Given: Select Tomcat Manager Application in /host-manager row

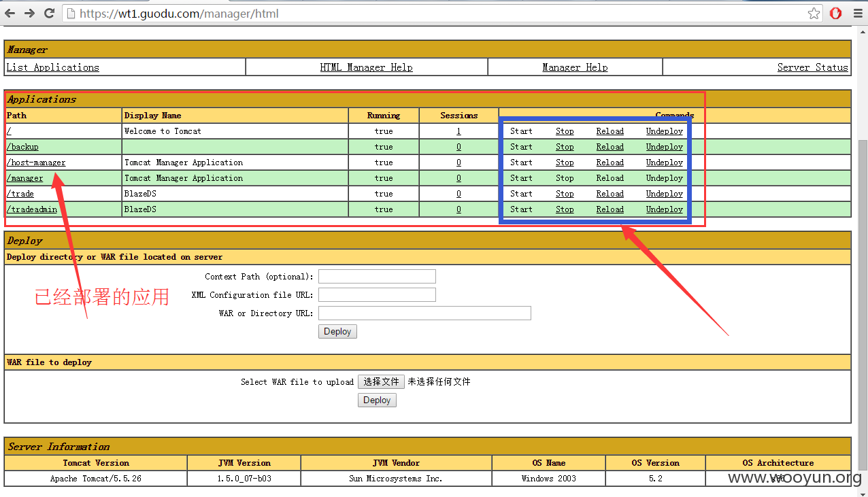Looking at the screenshot, I should (x=184, y=162).
